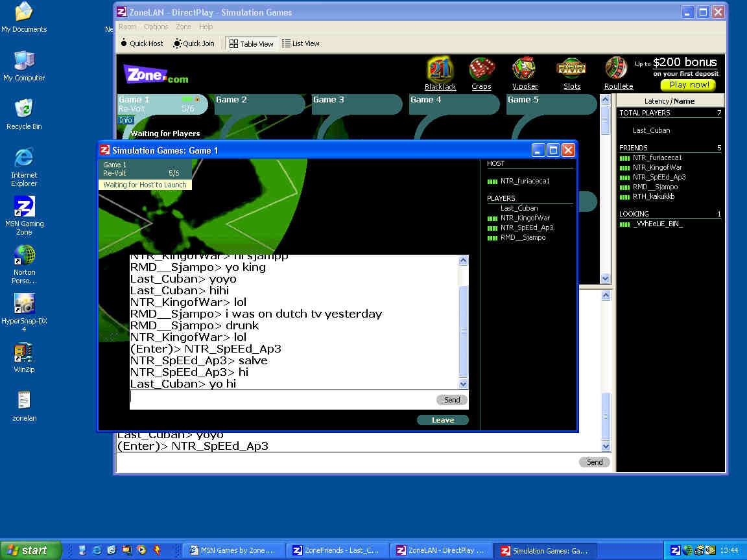Select friend NTR_SpEEd_Ap3 in friends list
Screen dimensions: 747x560
pyautogui.click(x=659, y=177)
